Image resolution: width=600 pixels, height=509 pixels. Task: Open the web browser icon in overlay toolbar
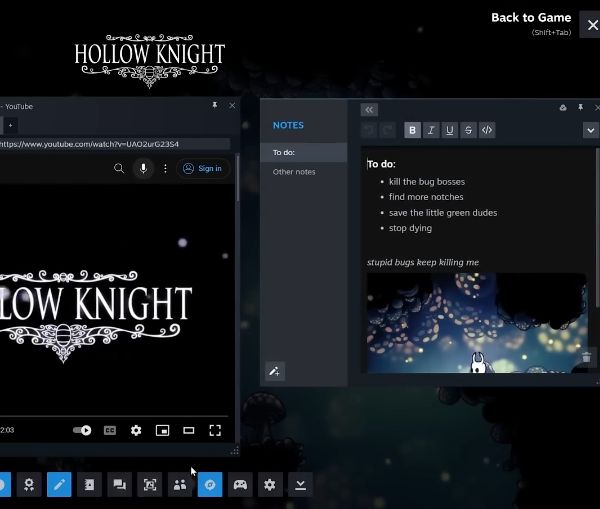210,485
